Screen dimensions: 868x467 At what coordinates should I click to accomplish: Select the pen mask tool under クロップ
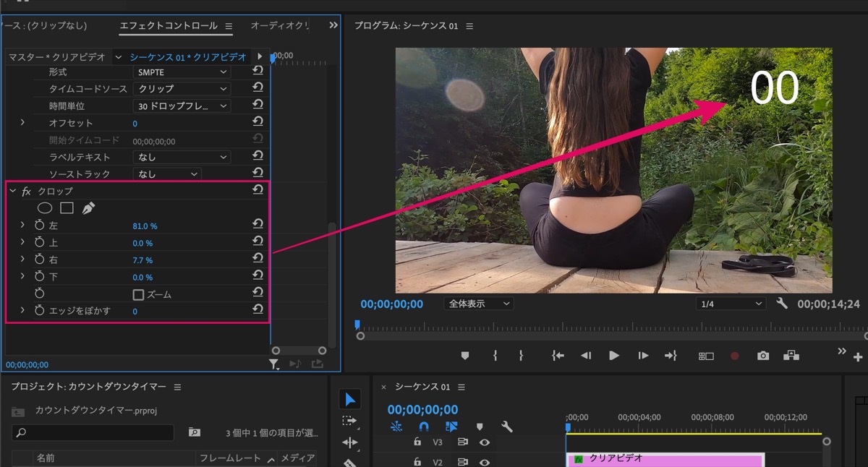tap(88, 208)
